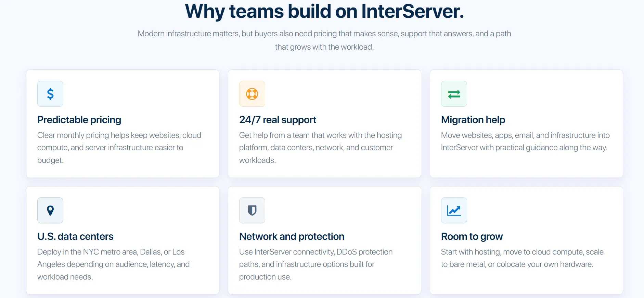Click the "Move websites, apps, email" description
Viewport: 644px width, 298px height.
click(525, 141)
